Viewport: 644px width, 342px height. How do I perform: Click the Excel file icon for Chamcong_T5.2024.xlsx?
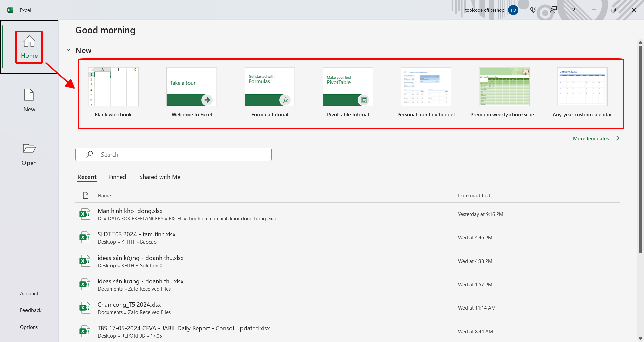point(85,308)
